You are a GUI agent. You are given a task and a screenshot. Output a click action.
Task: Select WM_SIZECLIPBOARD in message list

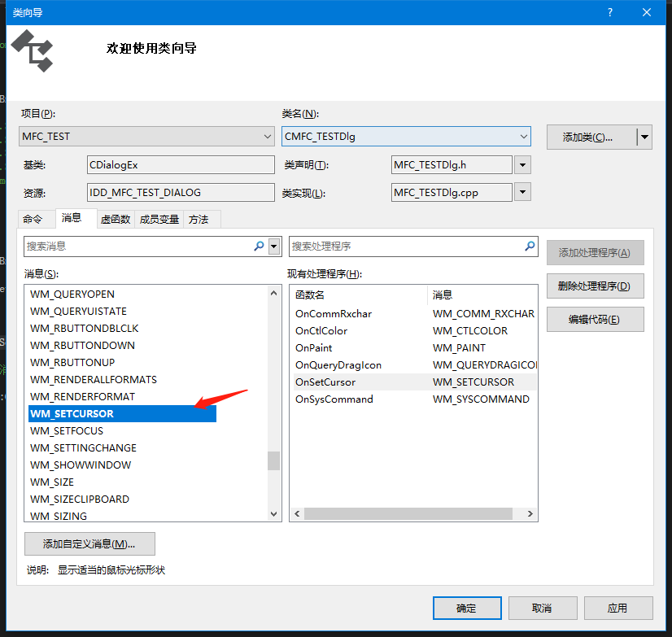[x=80, y=500]
